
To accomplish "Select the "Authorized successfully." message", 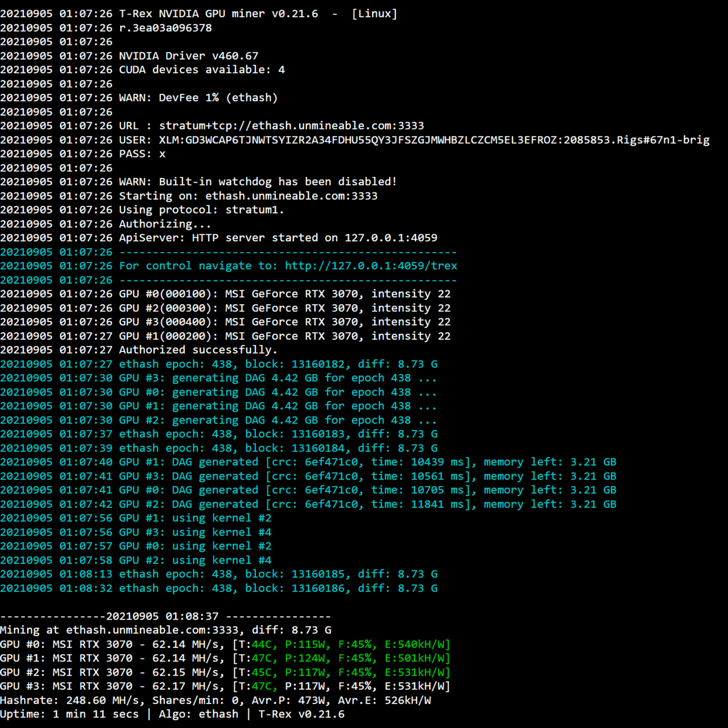I will pyautogui.click(x=198, y=350).
